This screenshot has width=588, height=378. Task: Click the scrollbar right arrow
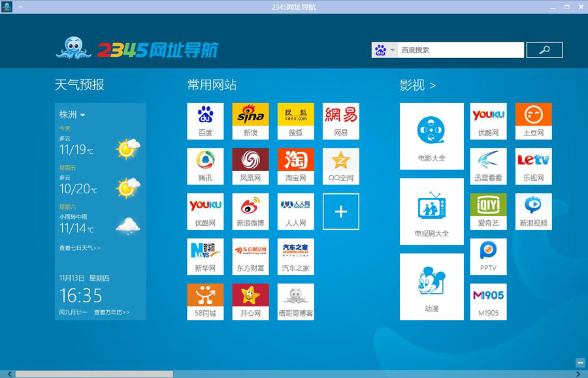[578, 374]
